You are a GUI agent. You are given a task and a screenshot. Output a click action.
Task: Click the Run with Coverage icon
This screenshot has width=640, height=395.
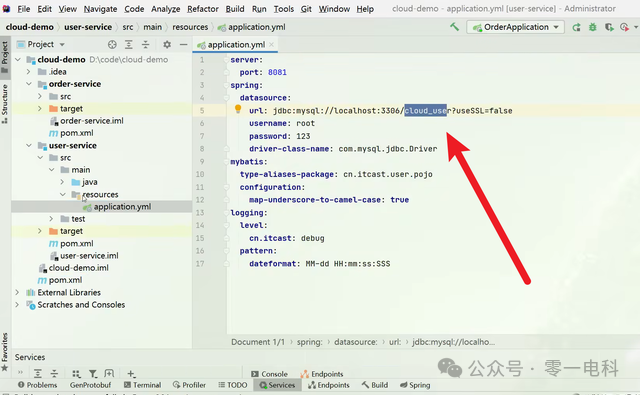click(609, 27)
